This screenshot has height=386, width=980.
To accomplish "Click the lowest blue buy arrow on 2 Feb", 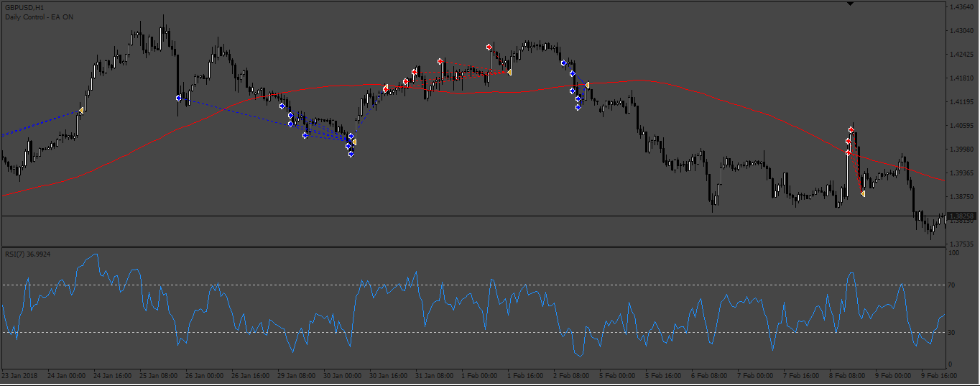I will coord(578,107).
